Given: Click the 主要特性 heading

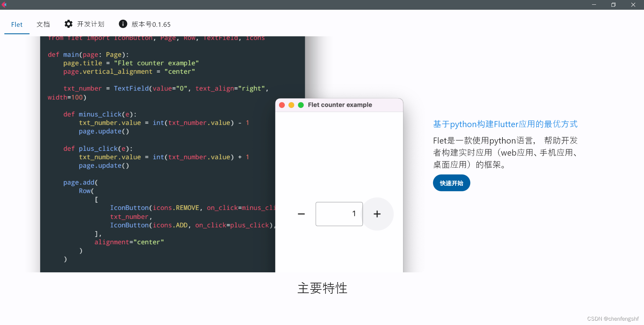Looking at the screenshot, I should (x=322, y=288).
